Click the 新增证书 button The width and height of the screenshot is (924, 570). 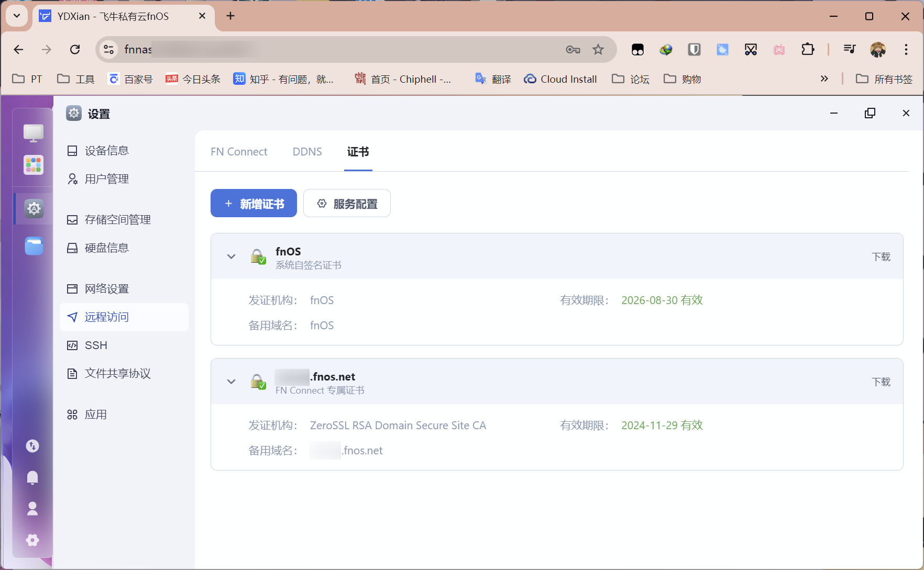(x=254, y=203)
